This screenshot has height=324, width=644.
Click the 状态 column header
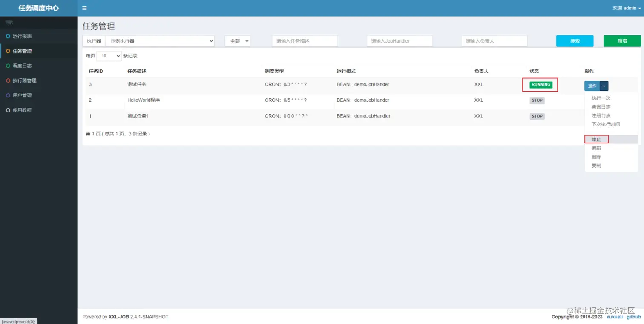[x=534, y=71]
